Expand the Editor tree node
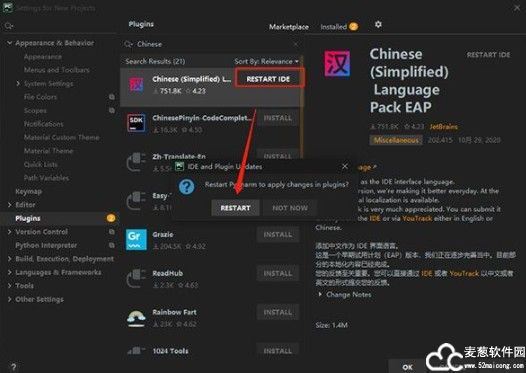526x373 pixels. pyautogui.click(x=9, y=205)
